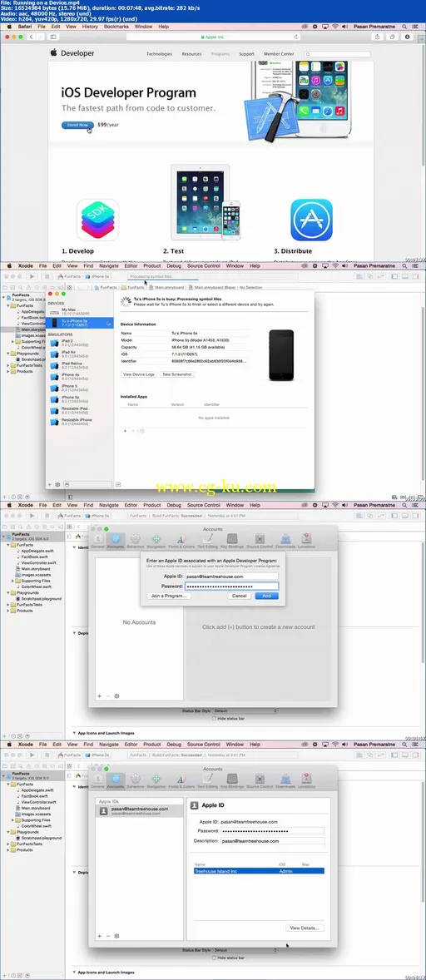Open the Navigation tab in the Apple ID details window
426x980 pixels.
[156, 780]
